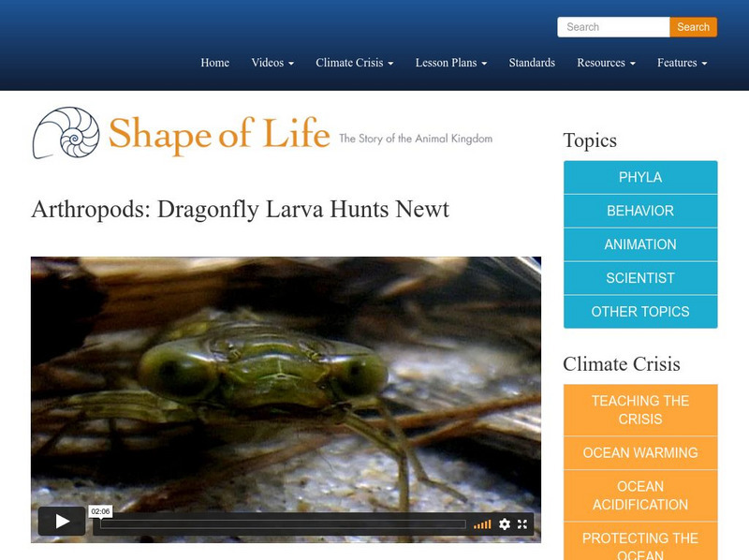This screenshot has width=749, height=560.
Task: Select the SCIENTIST topic category
Action: (640, 278)
